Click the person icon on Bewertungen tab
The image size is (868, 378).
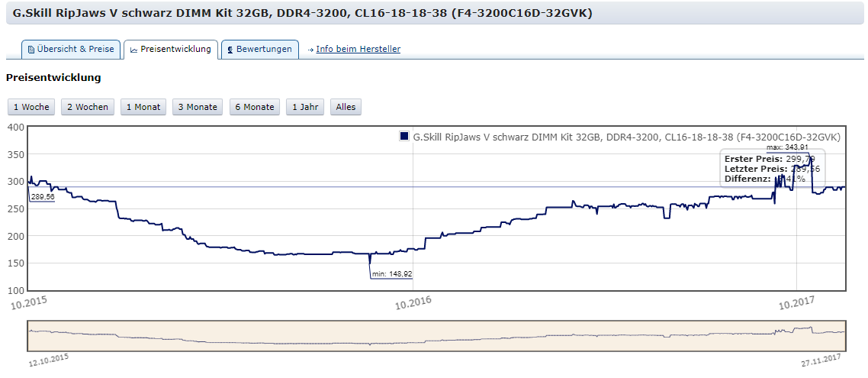pos(230,50)
